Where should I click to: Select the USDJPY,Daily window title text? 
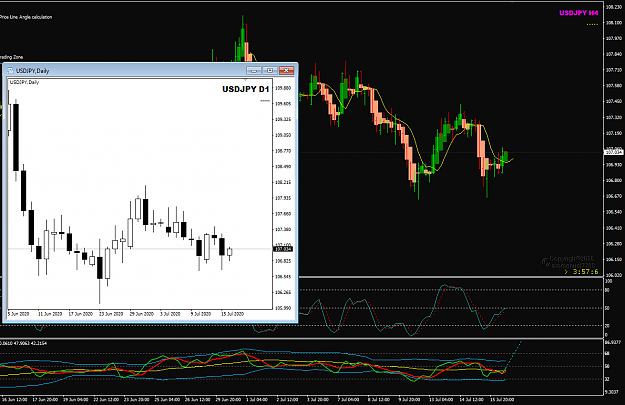pos(32,71)
